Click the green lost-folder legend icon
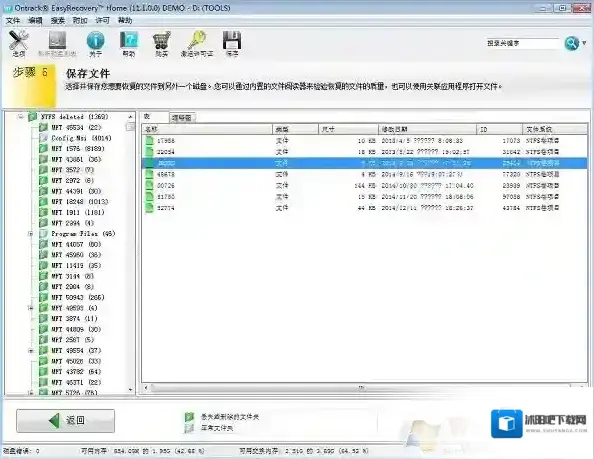The height and width of the screenshot is (459, 594). (x=189, y=417)
